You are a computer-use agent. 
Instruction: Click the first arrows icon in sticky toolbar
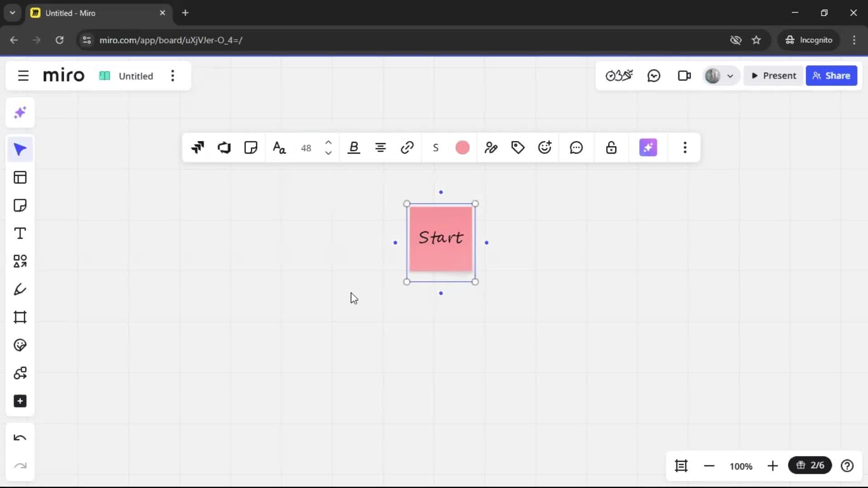(198, 148)
